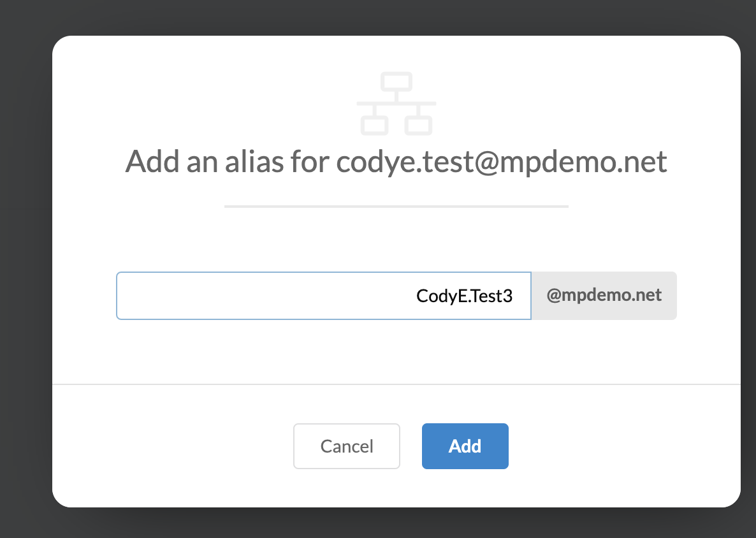
Task: Click the 'Add an alias for' heading text
Action: pyautogui.click(x=228, y=161)
